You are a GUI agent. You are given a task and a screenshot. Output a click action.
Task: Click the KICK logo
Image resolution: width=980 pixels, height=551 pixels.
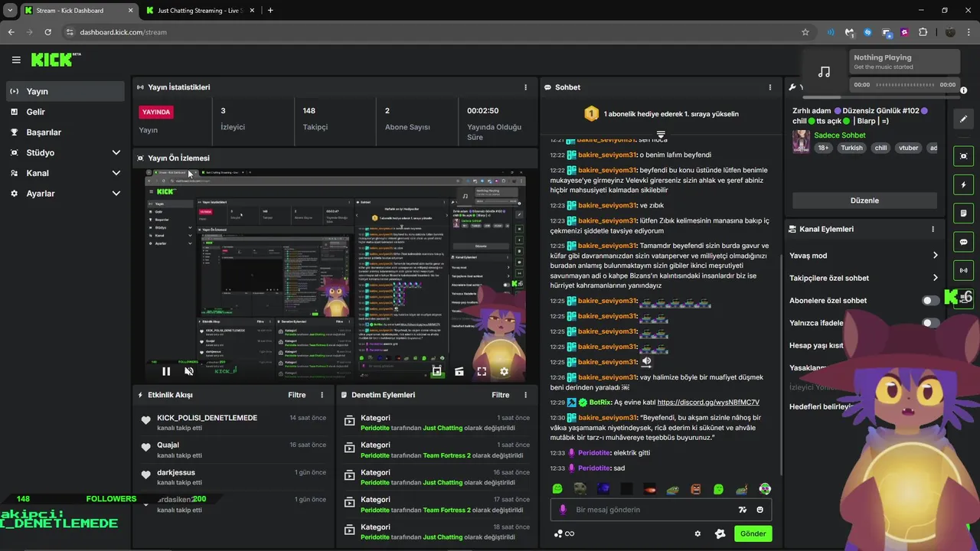pos(56,60)
